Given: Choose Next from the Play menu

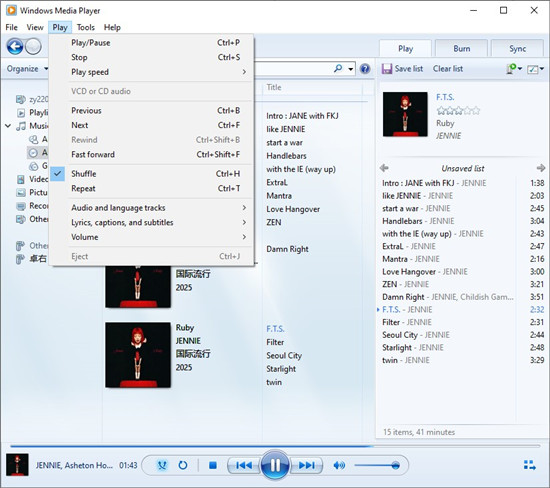Looking at the screenshot, I should tap(152, 125).
